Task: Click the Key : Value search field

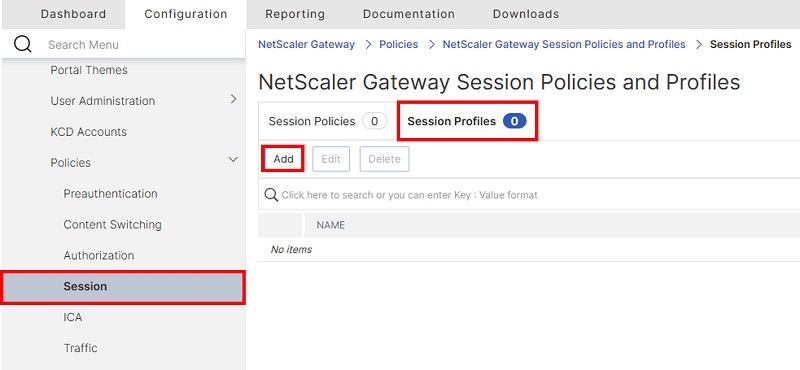Action: (531, 195)
